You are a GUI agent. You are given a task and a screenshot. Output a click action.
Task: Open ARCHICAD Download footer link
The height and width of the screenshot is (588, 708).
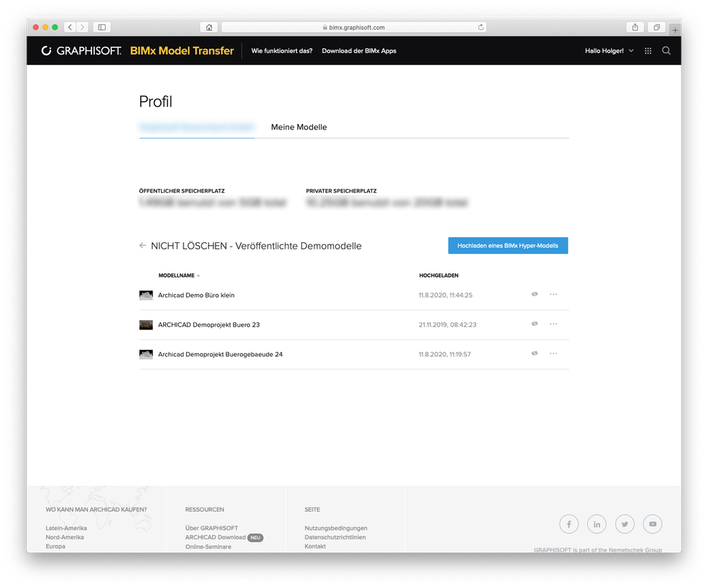tap(215, 537)
